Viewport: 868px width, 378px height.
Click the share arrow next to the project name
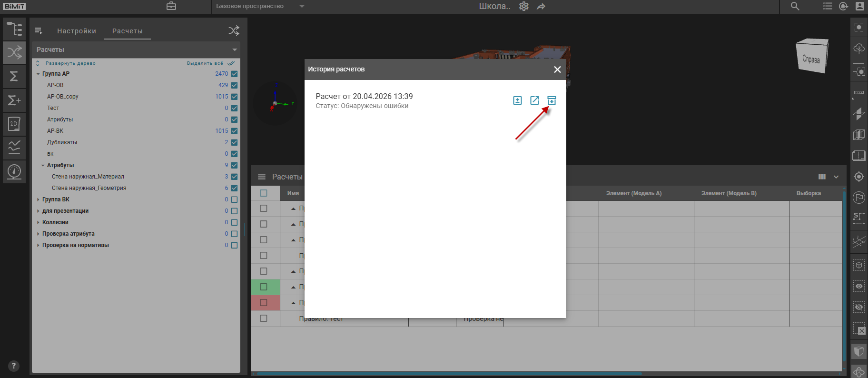pos(541,6)
